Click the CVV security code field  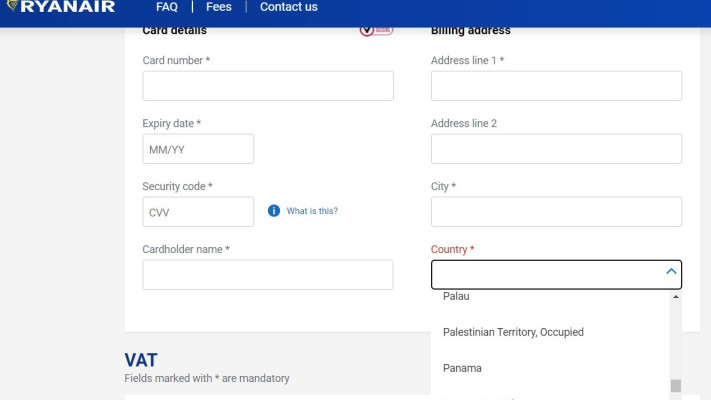click(198, 212)
